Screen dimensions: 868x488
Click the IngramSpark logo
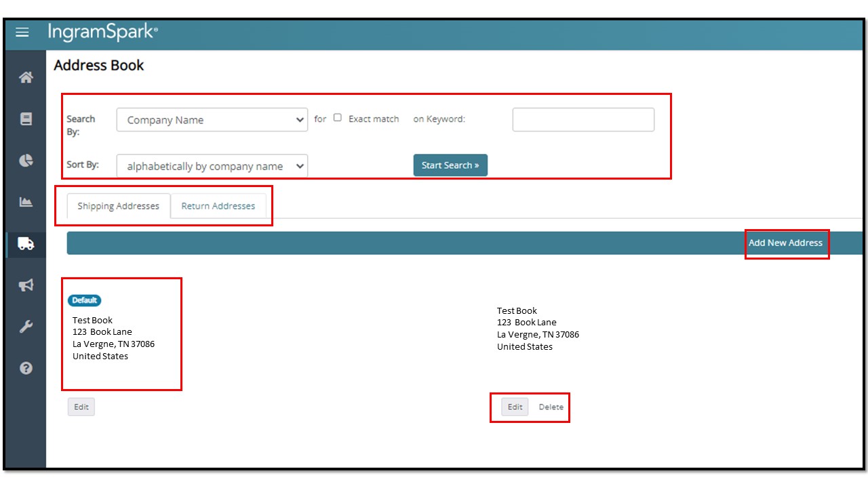point(102,32)
